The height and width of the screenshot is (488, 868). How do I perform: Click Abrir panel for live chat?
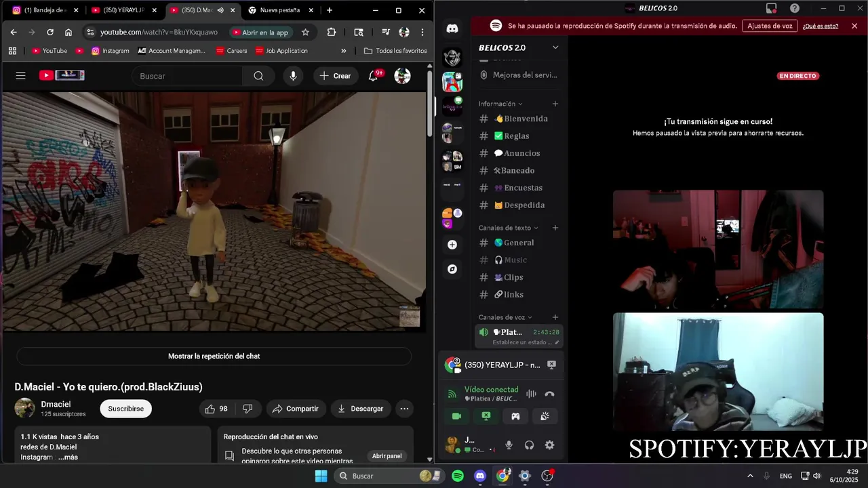pos(387,456)
